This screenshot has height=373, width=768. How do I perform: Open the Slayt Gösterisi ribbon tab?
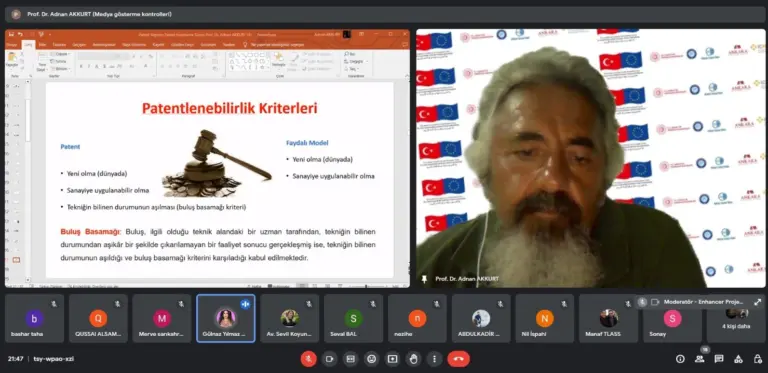tap(134, 45)
